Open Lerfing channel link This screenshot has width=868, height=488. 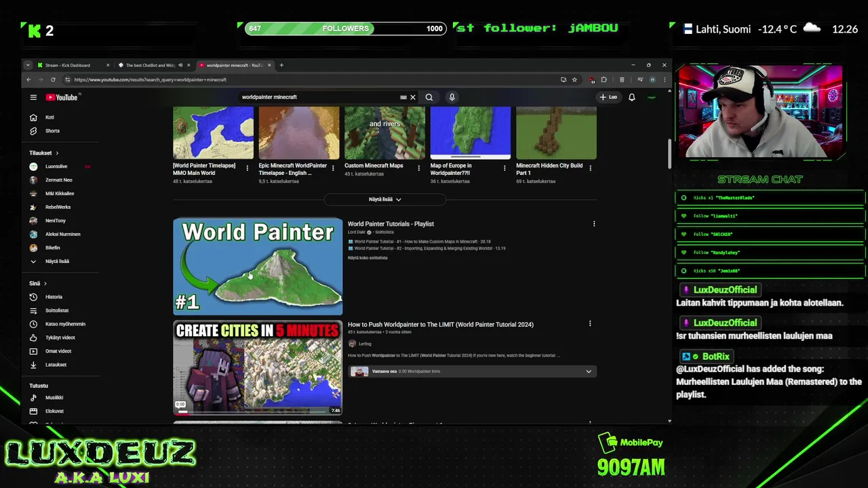coord(365,344)
